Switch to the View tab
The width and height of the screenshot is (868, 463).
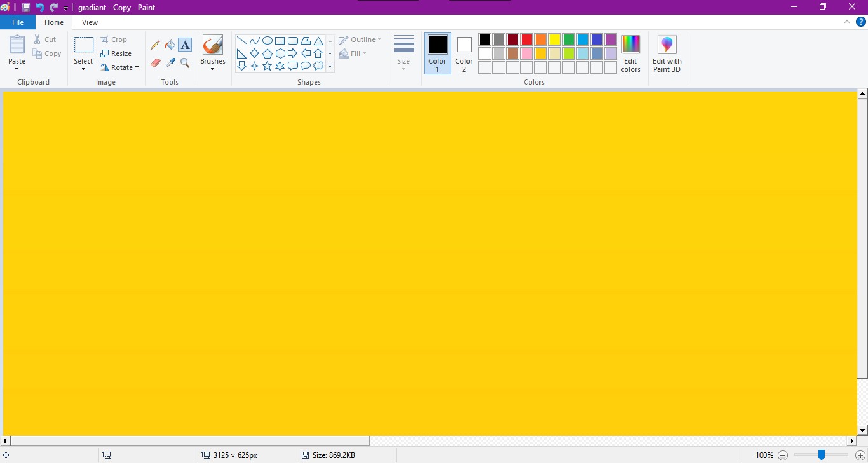click(90, 22)
